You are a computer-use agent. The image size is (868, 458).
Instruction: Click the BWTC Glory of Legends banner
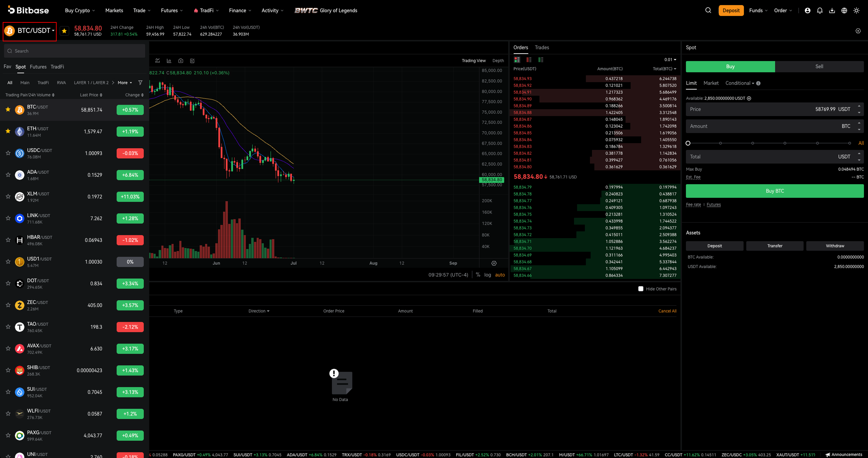pyautogui.click(x=326, y=11)
